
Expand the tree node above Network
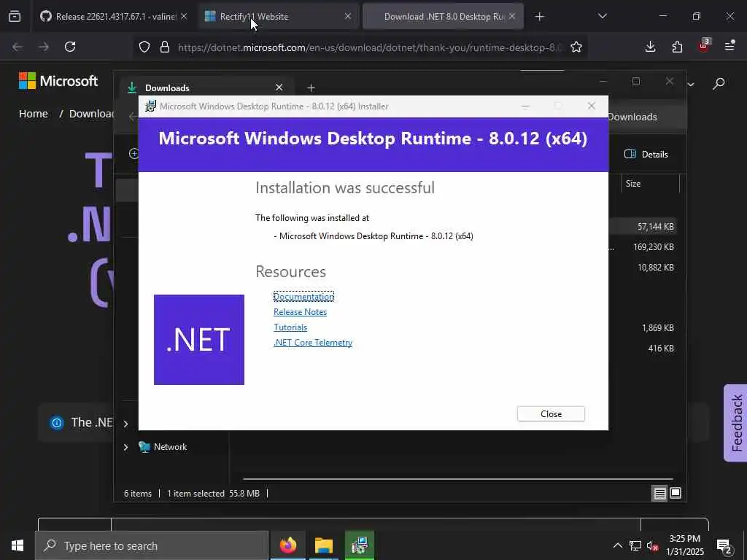pos(125,424)
